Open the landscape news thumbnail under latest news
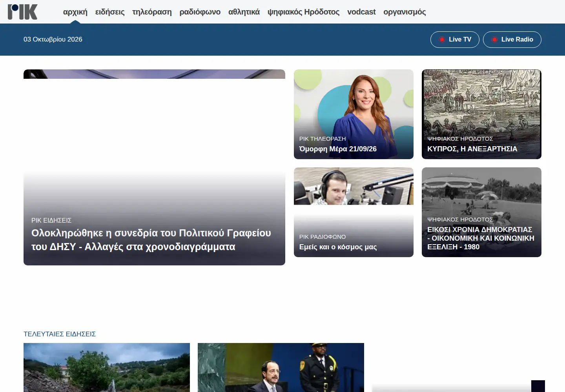 [107, 367]
